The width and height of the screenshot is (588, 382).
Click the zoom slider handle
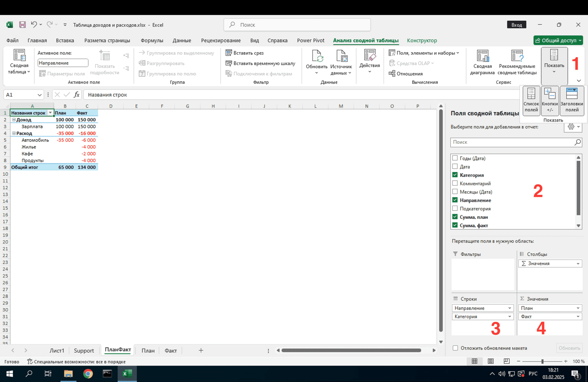[542, 361]
